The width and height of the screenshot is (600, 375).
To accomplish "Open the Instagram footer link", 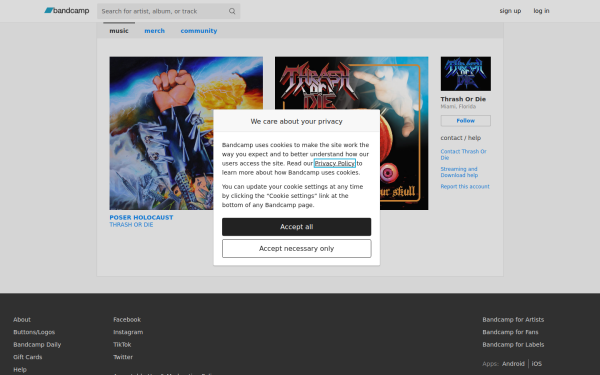I will click(128, 332).
